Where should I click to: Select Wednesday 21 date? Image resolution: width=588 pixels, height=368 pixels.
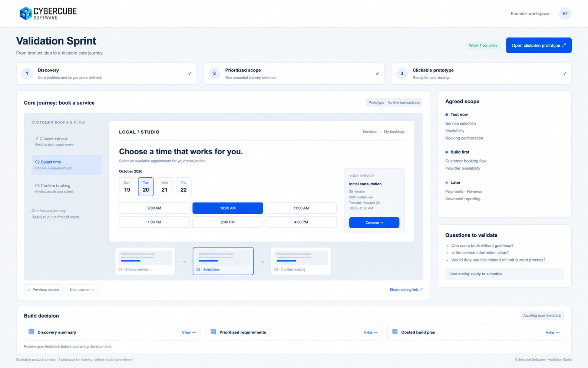[165, 187]
